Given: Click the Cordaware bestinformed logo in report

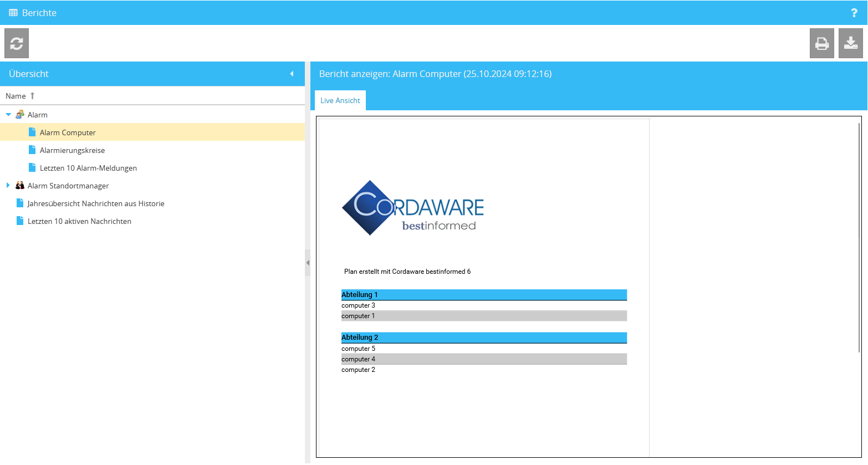Looking at the screenshot, I should click(413, 208).
